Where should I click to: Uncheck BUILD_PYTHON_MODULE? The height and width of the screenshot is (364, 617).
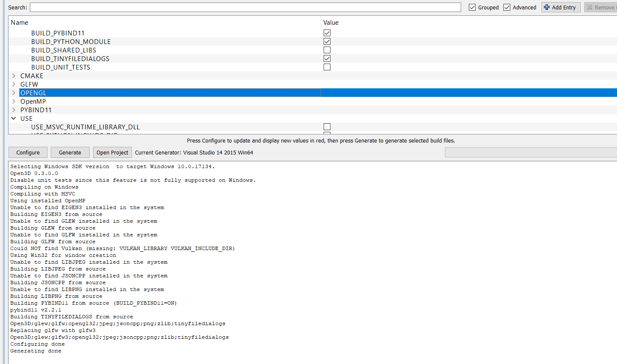327,41
